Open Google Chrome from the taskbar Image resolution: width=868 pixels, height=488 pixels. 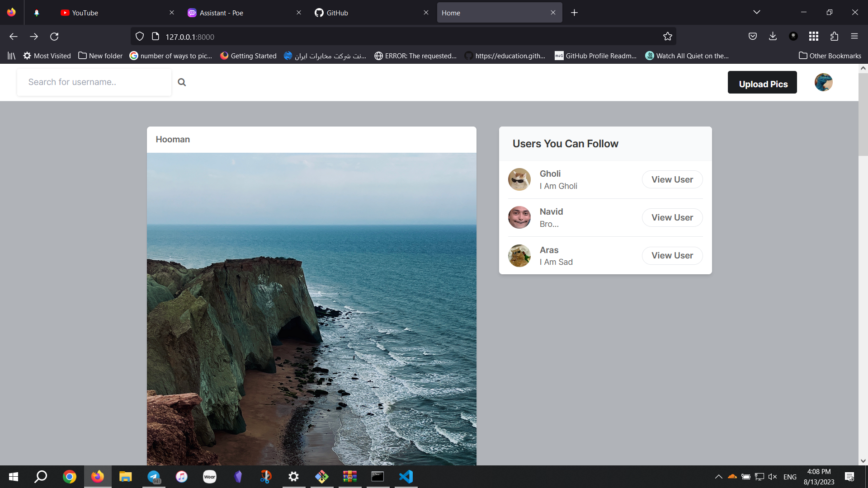click(x=69, y=476)
